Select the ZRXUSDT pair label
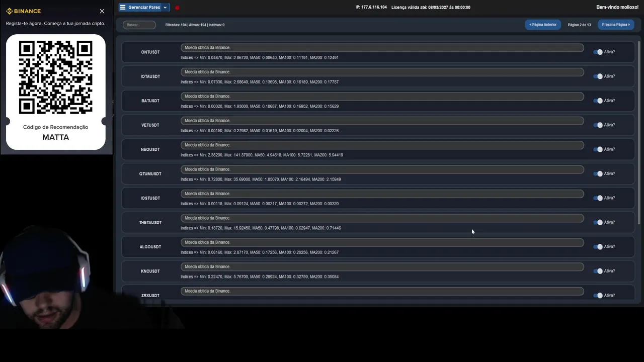644x362 pixels. click(x=150, y=296)
